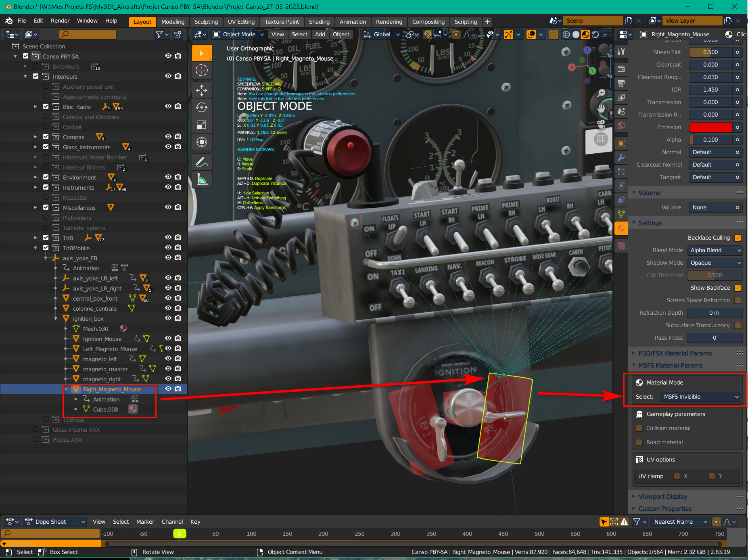Screen dimensions: 748x560
Task: Open Nearest Frame snapping dropdown
Action: [x=680, y=522]
